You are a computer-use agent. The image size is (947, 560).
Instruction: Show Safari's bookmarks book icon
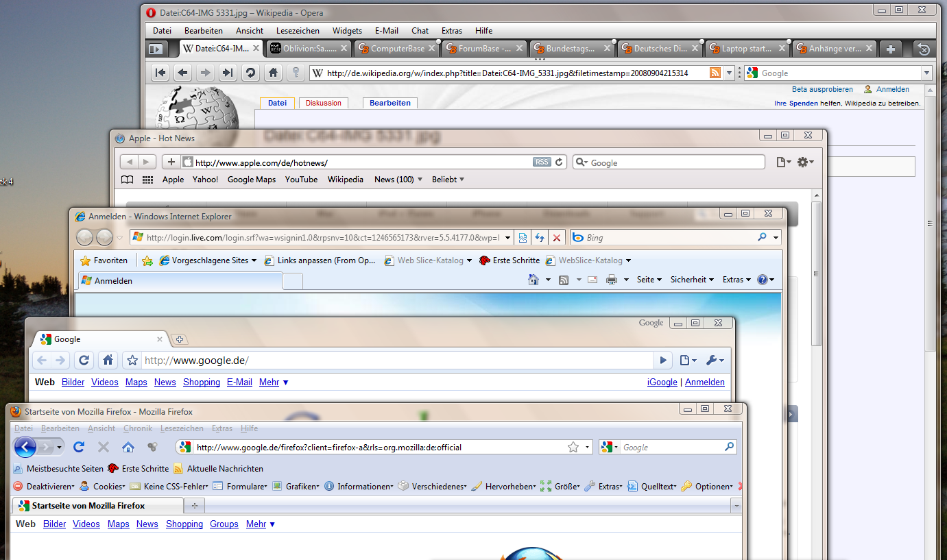[x=127, y=180]
